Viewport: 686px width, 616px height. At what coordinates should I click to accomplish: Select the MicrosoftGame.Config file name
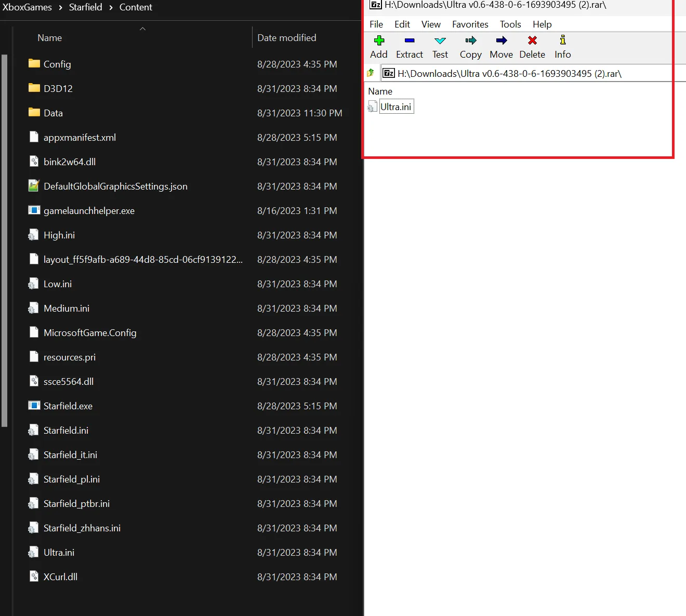(90, 332)
